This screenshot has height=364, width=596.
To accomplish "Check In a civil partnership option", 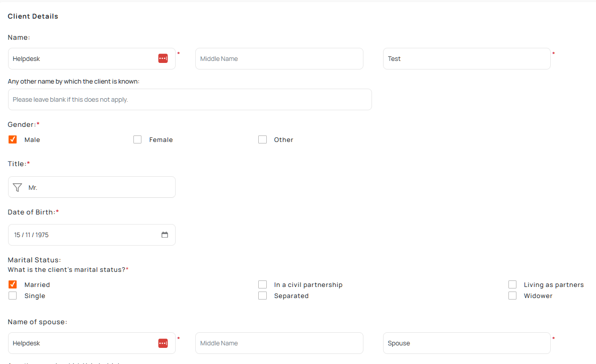I will point(262,284).
